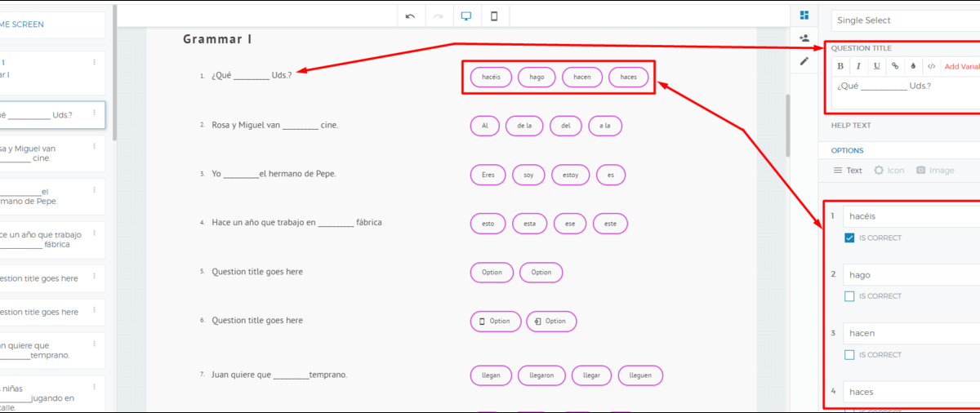
Task: Mark hacen option as correct
Action: coord(849,355)
